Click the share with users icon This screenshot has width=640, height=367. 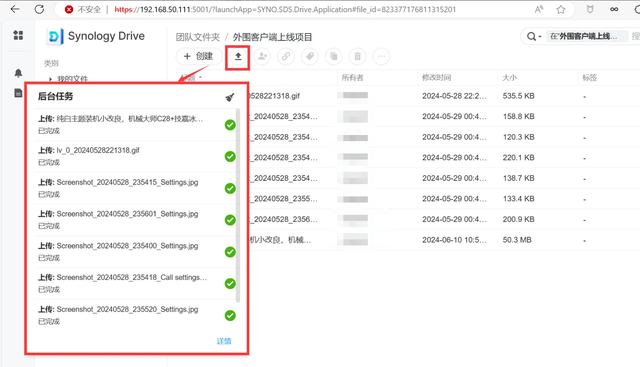click(x=262, y=56)
